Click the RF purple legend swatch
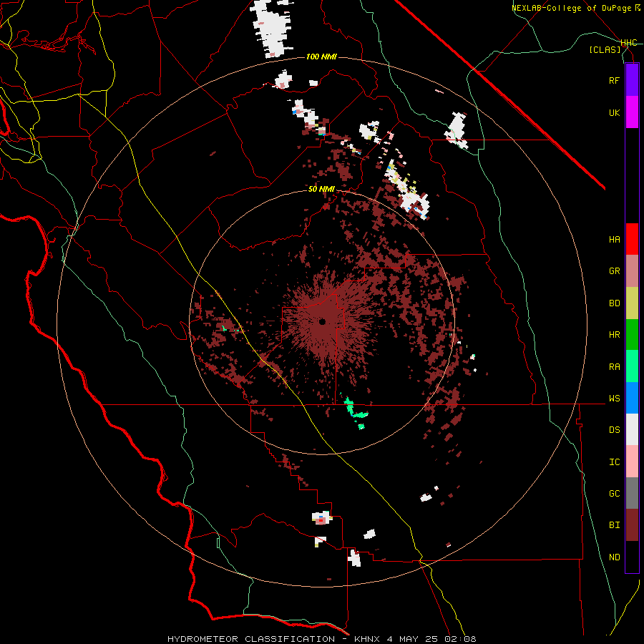 tap(632, 80)
